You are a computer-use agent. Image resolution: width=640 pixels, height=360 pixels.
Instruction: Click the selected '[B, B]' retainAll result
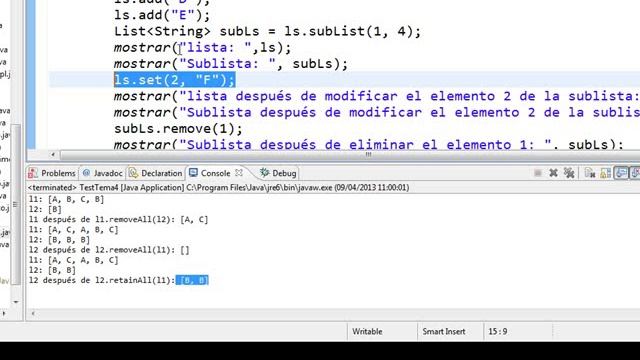(x=192, y=280)
